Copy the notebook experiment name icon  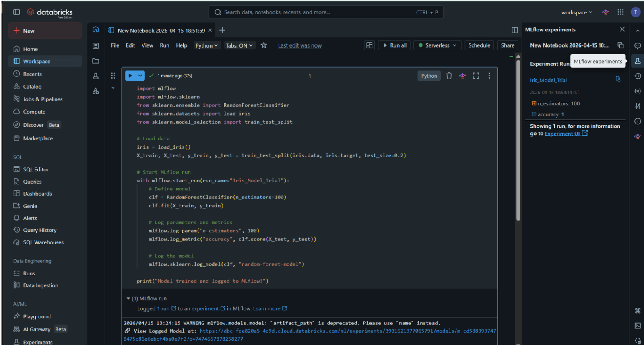coord(620,45)
